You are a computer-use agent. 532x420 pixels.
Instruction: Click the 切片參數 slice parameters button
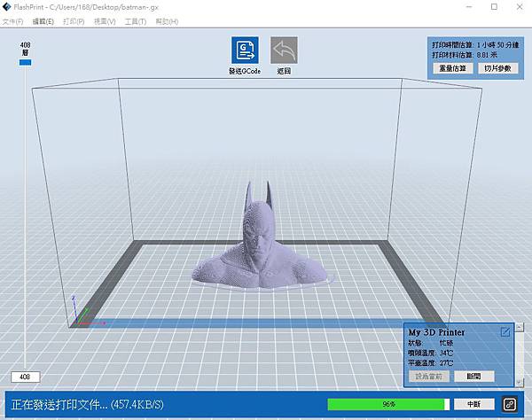click(x=497, y=68)
